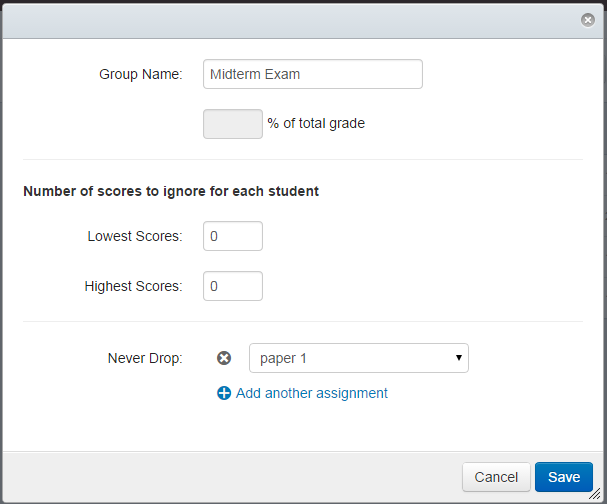Focus the Lowest Scores input

tap(233, 236)
